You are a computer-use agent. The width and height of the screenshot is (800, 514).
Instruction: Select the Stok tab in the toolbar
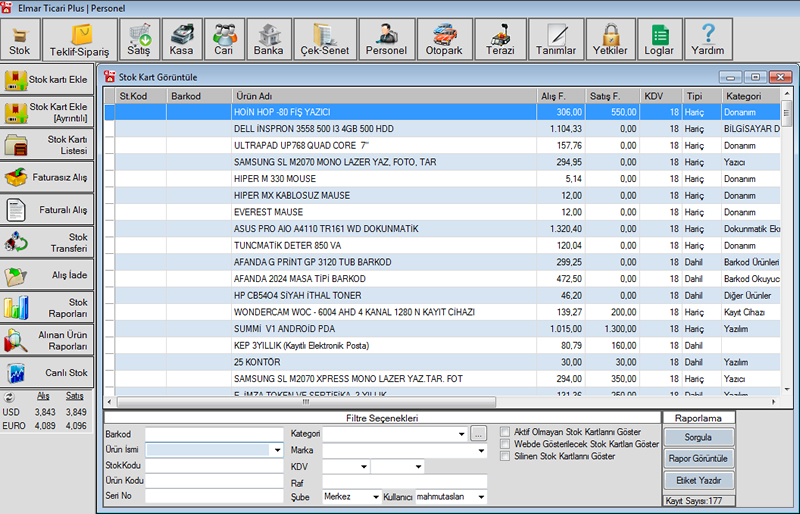pyautogui.click(x=19, y=39)
